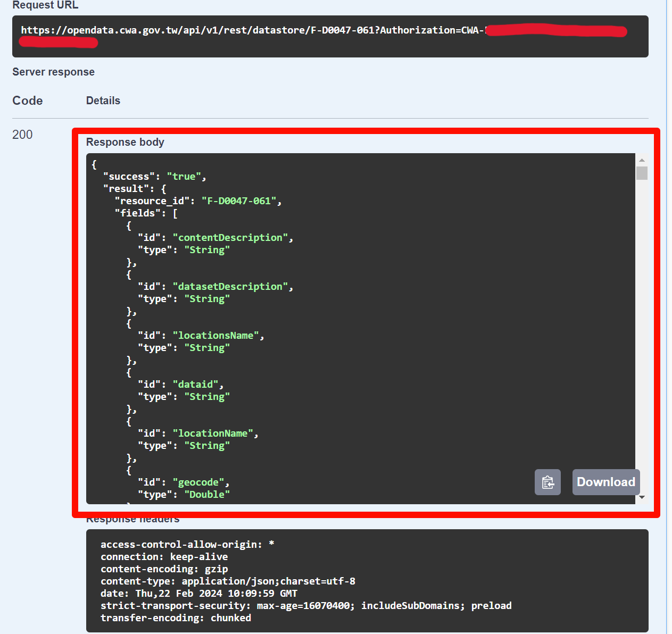
Task: Click the date response header line
Action: coord(198,594)
